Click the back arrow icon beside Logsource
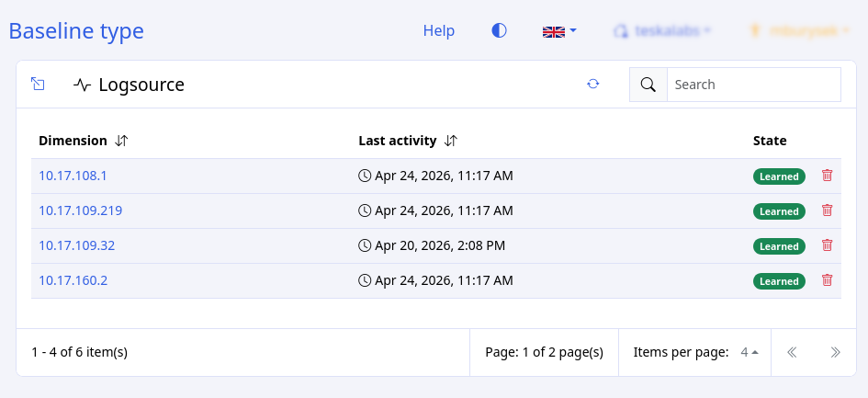Screen dimensions: 868x398 click(x=38, y=85)
